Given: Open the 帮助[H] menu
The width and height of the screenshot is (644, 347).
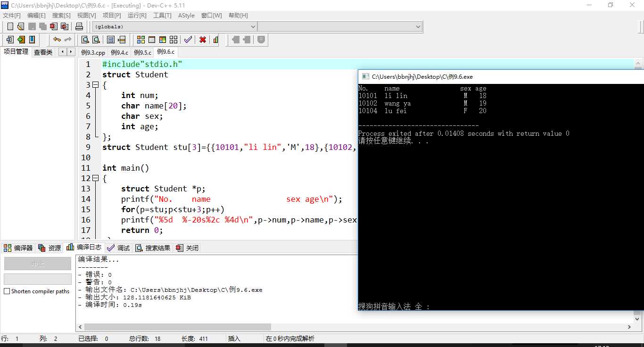Looking at the screenshot, I should tap(238, 16).
